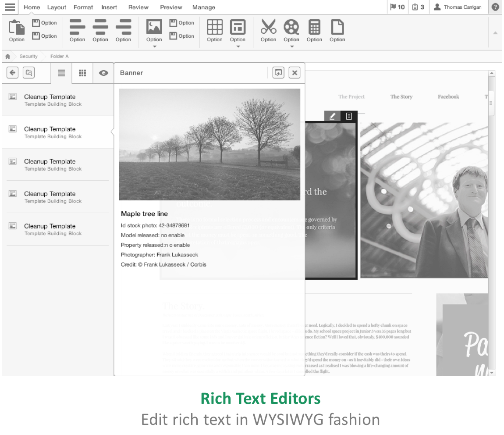Open the hamburger main menu
This screenshot has height=435, width=504.
10,7
